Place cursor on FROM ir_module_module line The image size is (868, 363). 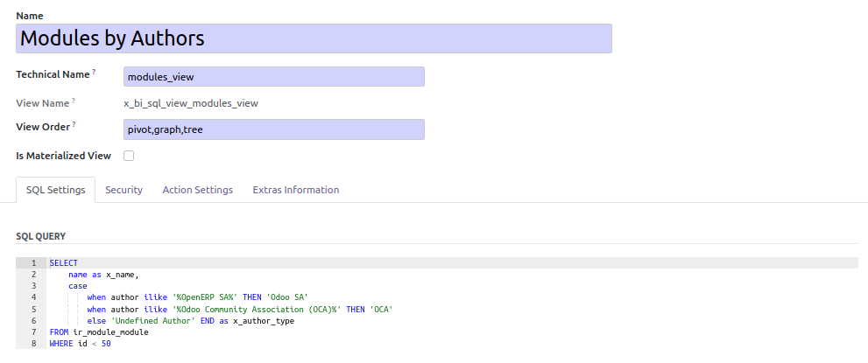tap(99, 332)
